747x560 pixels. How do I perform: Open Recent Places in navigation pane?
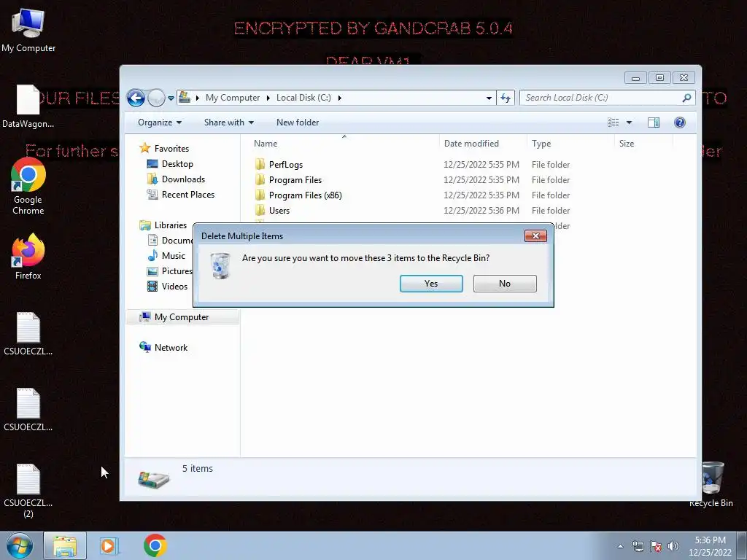point(188,194)
